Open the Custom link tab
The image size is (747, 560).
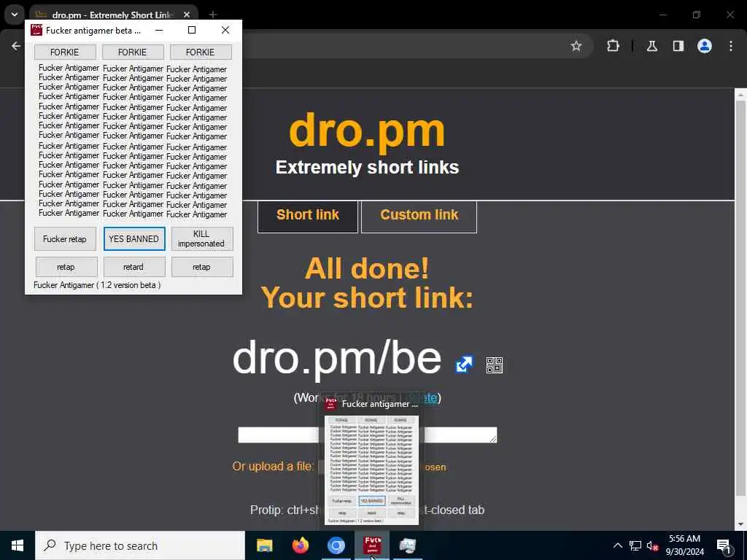point(419,216)
